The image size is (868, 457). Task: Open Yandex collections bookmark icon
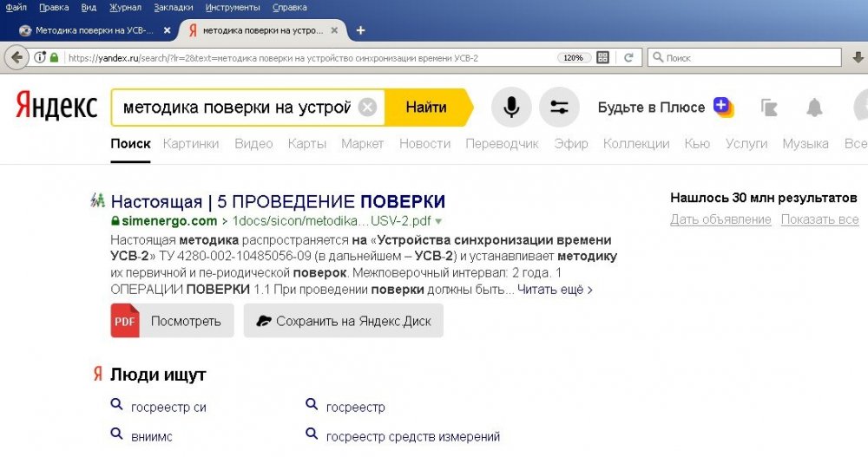[769, 108]
